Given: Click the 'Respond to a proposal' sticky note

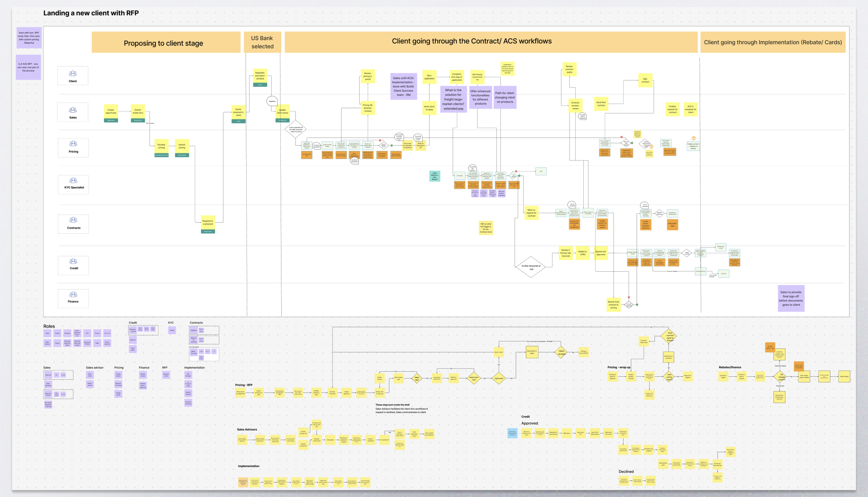Looking at the screenshot, I should (208, 222).
